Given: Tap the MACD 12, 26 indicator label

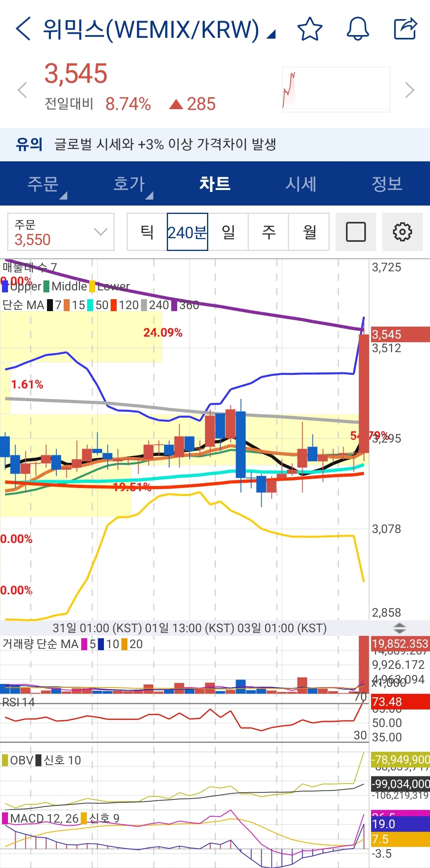Looking at the screenshot, I should pos(44,818).
